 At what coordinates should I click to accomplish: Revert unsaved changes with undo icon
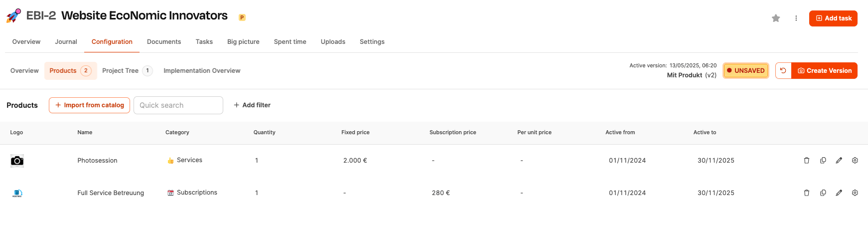coord(783,71)
